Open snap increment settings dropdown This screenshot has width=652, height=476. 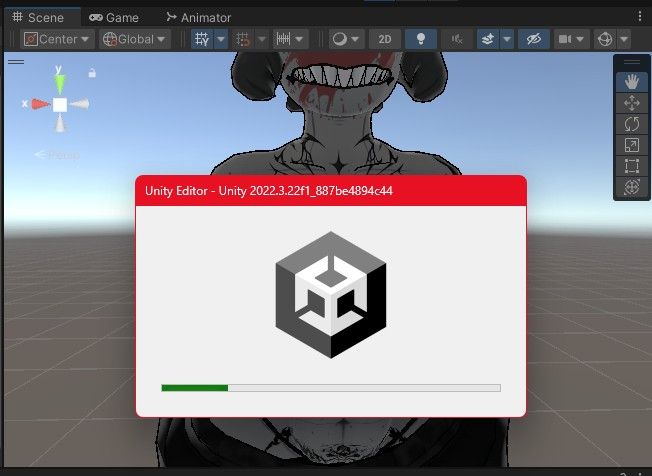[290, 39]
